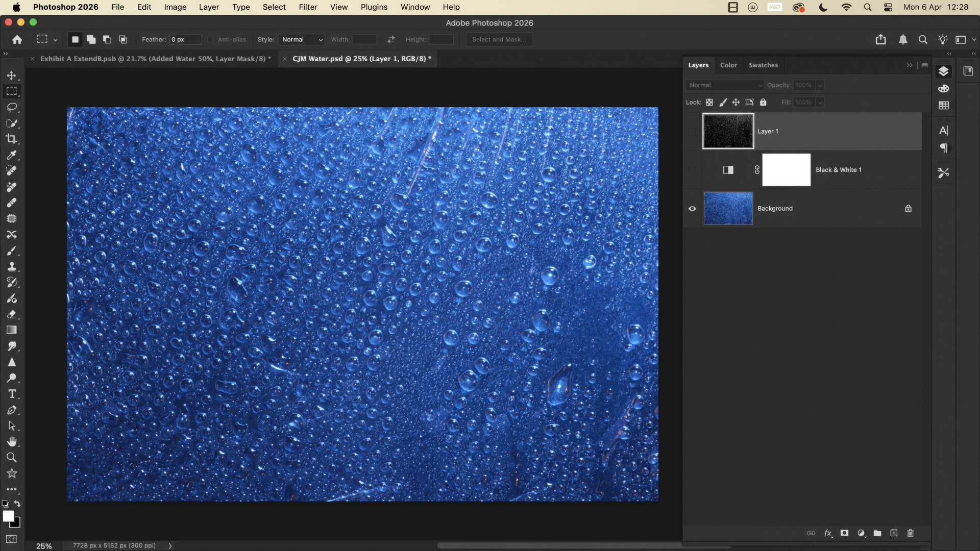Open the Style dropdown set to Normal
Viewport: 980px width, 551px height.
(x=302, y=40)
